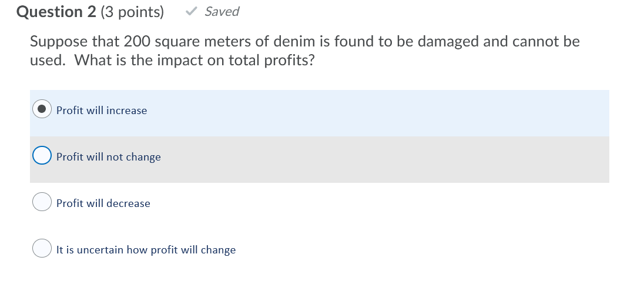The height and width of the screenshot is (294, 644).
Task: Click the "Profit will decrease" label text
Action: tap(103, 203)
